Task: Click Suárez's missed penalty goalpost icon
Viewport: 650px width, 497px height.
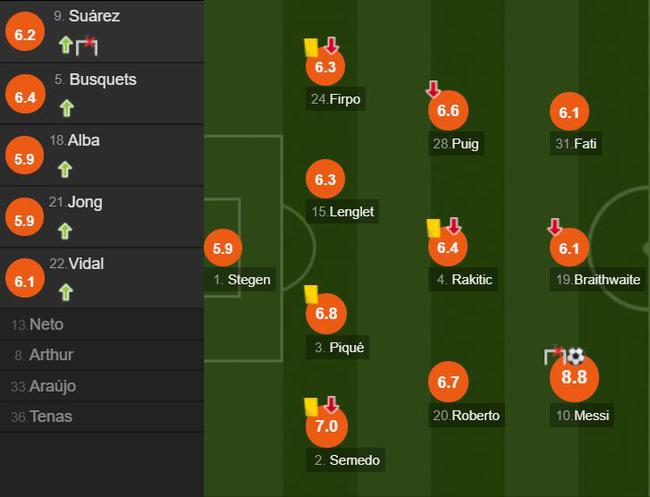Action: [x=87, y=46]
